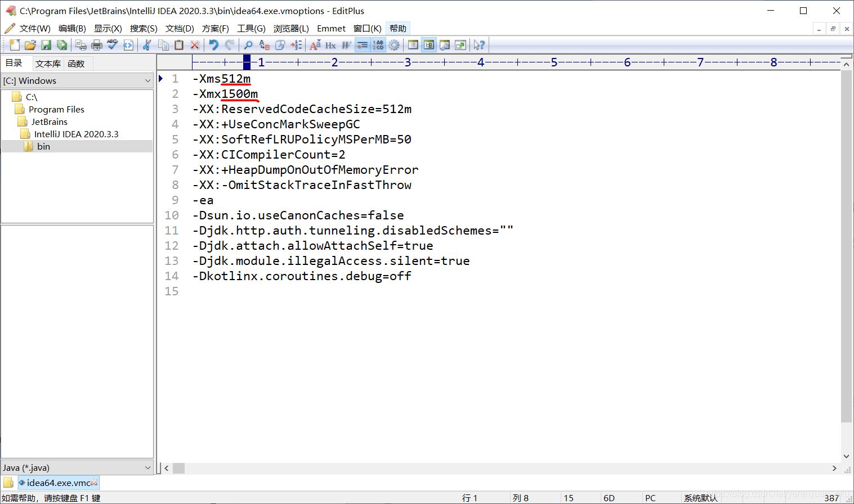Screen dimensions: 854x504
Task: Click the Redo arrow icon
Action: point(230,45)
